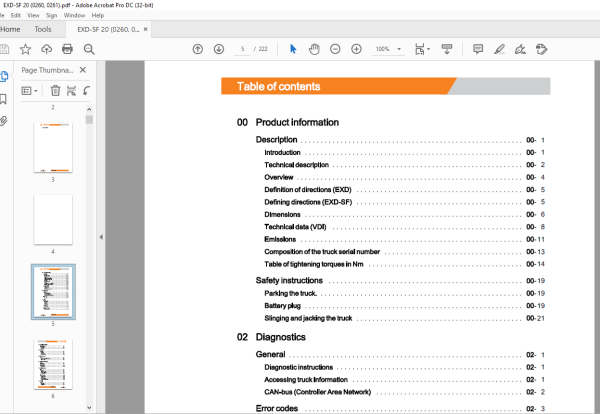Collapse the navigation pane with the arrow
600x414 pixels.
101,237
